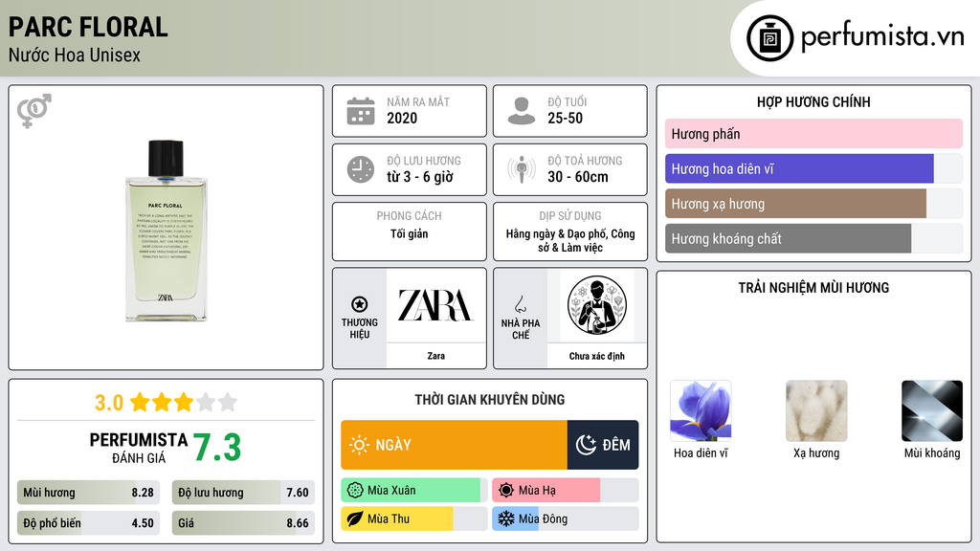Click the Zara brand name caption
The height and width of the screenshot is (551, 980).
[435, 356]
